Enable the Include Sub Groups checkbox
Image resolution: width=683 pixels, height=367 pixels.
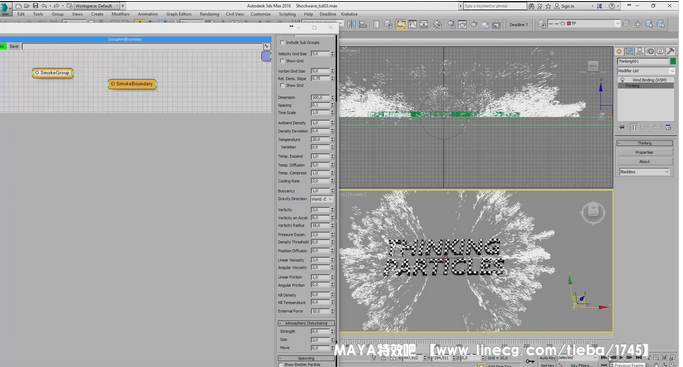click(x=282, y=43)
